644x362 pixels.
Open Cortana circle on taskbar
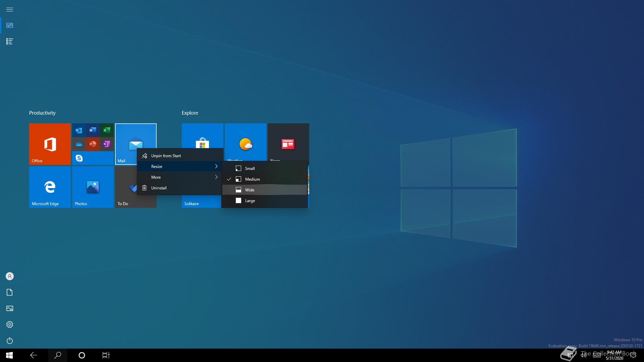coord(82,355)
